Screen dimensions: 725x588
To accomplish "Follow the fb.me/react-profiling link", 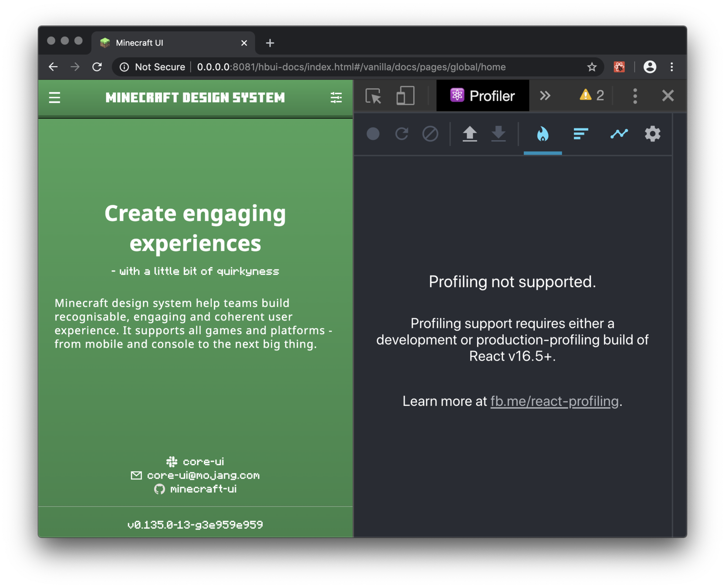I will pos(554,401).
